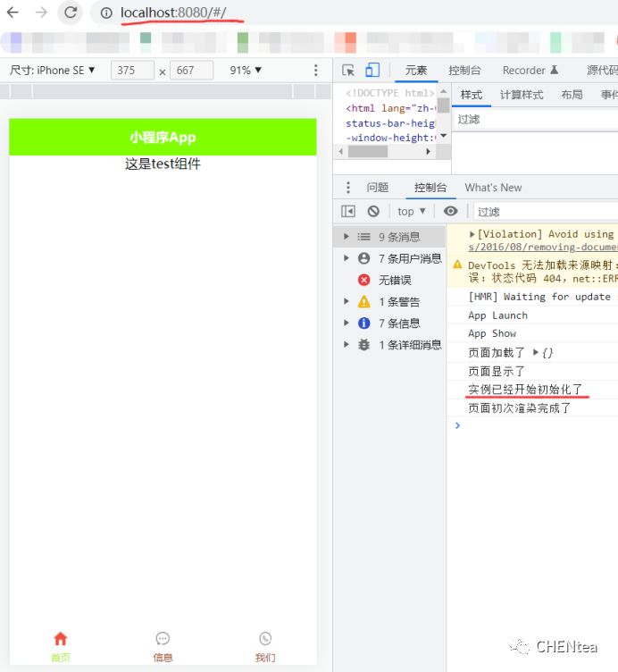Clear the console with the ban icon
This screenshot has width=618, height=672.
point(373,211)
